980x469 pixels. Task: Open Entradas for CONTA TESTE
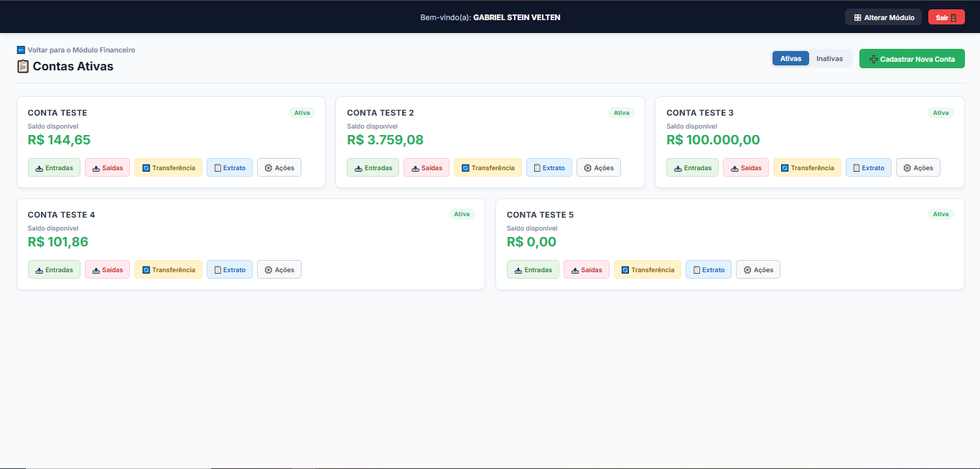coord(55,167)
